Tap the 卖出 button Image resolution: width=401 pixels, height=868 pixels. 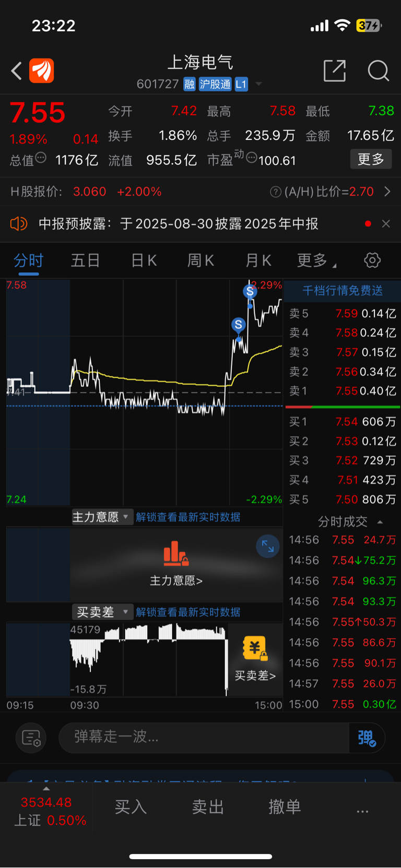[x=208, y=807]
